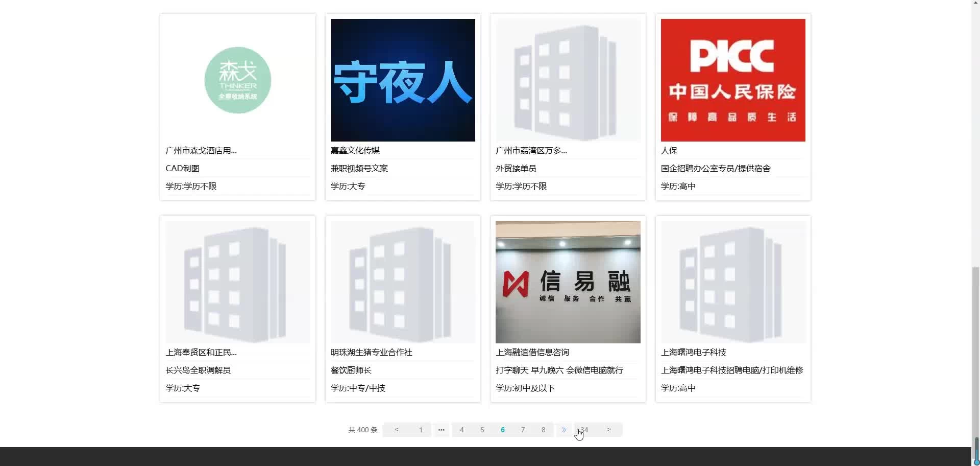Click placeholder building image for 明珠湖生猪专业合作社
This screenshot has width=980, height=466.
coord(403,282)
